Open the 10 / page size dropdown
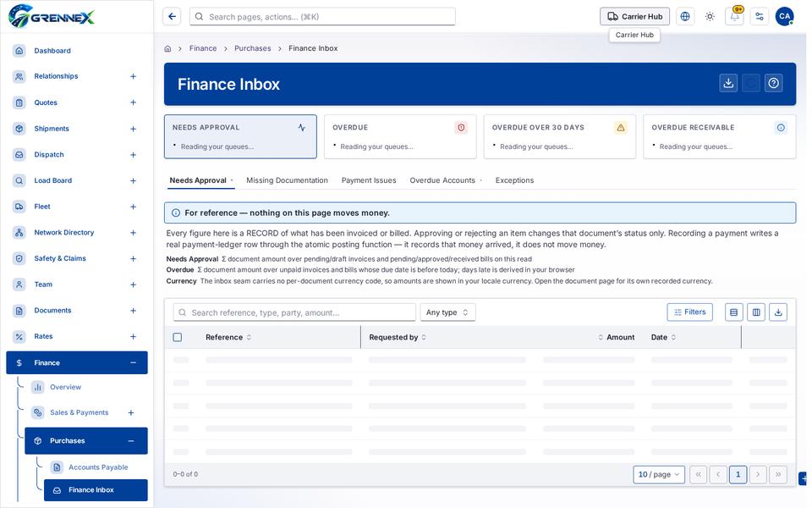This screenshot has width=812, height=508. [x=659, y=474]
